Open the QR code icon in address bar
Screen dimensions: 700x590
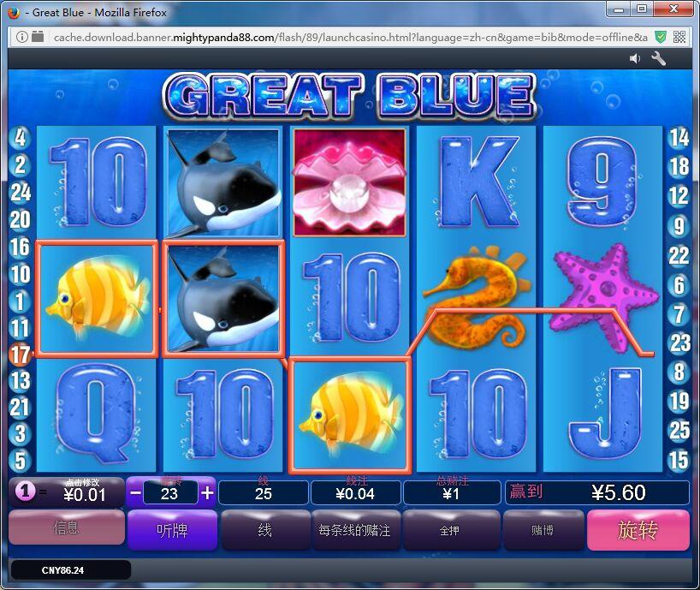tap(679, 37)
